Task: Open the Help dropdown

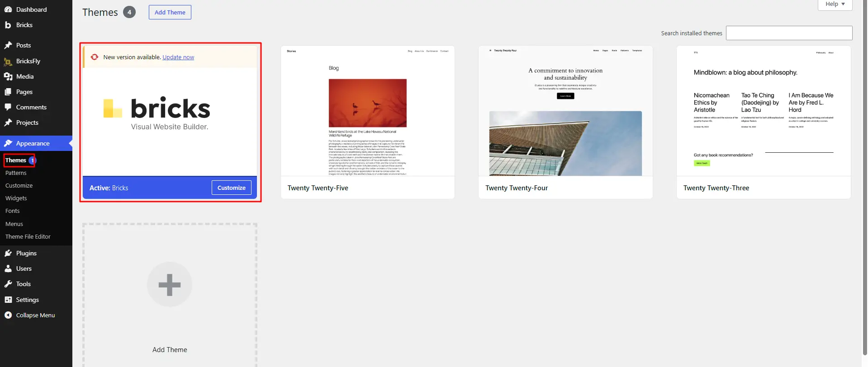Action: pos(835,5)
